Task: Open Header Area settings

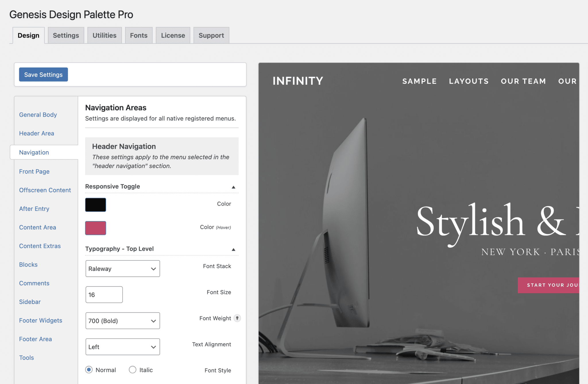Action: (36, 133)
